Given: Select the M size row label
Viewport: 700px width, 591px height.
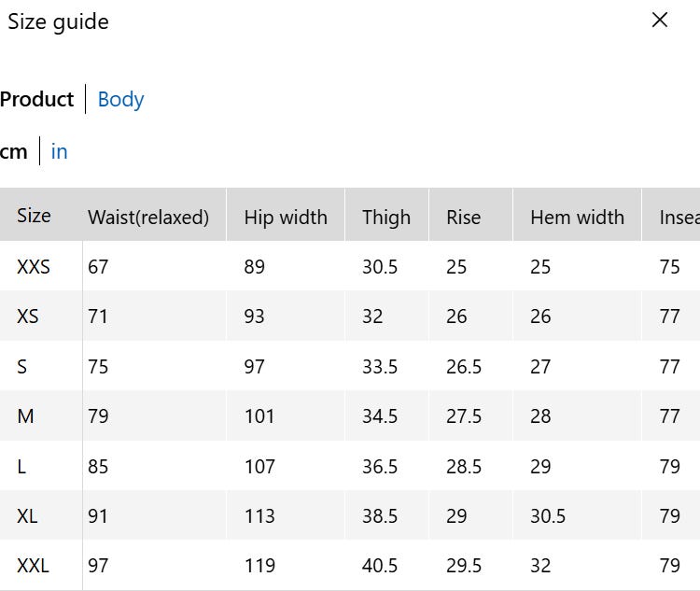Looking at the screenshot, I should 25,416.
